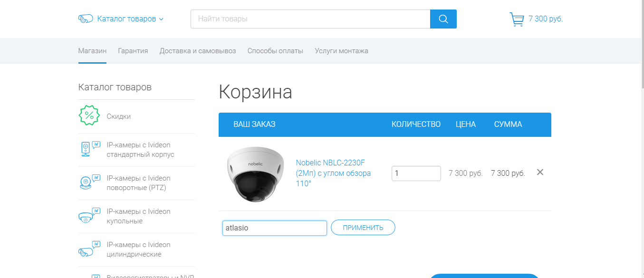Screen dimensions: 644x278
Task: Select the Способы оплаты tab
Action: coord(275,51)
